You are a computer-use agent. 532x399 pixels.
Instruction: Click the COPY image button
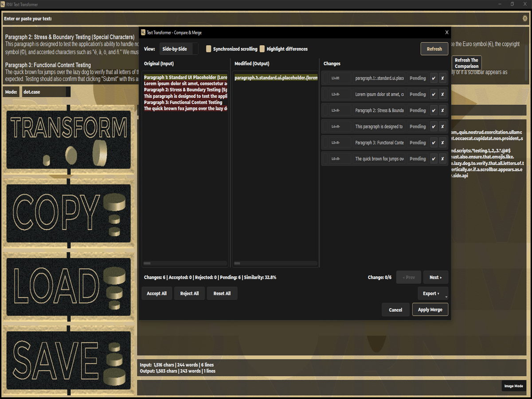pos(69,213)
